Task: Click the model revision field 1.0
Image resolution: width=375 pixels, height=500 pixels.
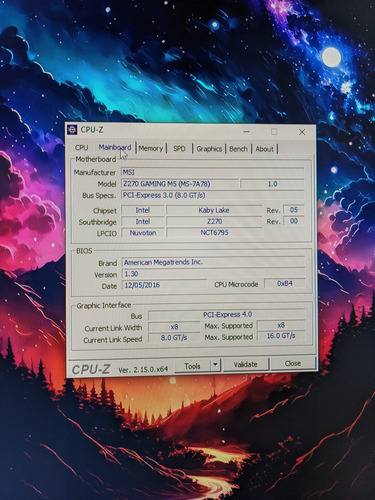Action: tap(272, 184)
